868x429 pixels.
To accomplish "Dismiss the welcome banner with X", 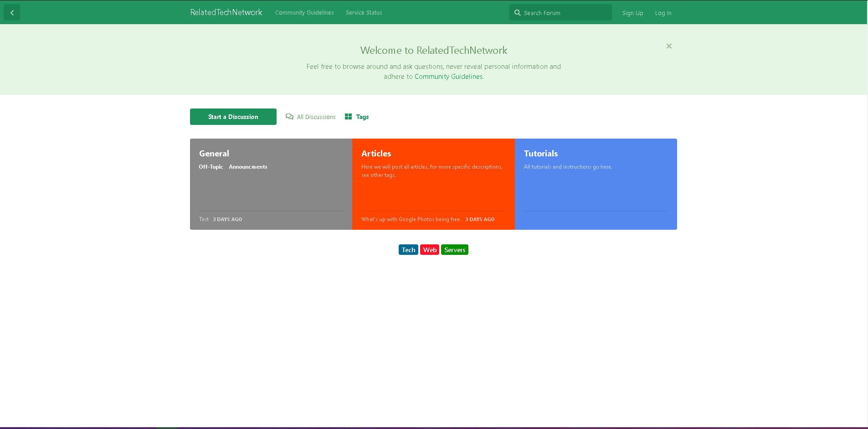I will [x=669, y=46].
